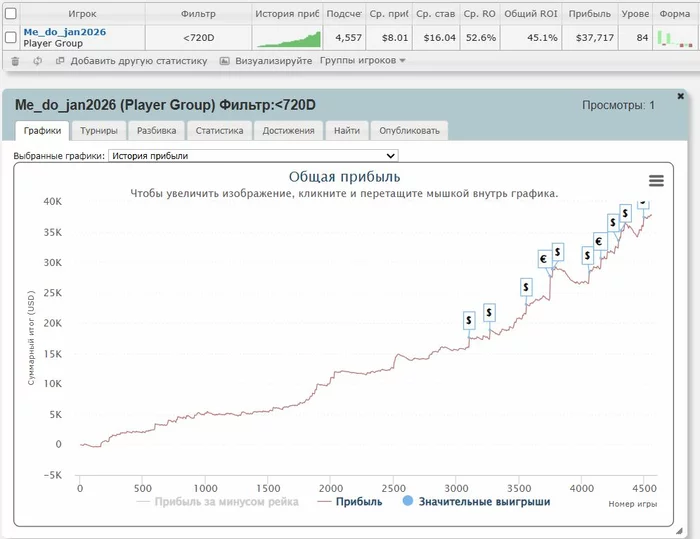Click Добавить другую статистику
The image size is (700, 539).
tap(138, 61)
